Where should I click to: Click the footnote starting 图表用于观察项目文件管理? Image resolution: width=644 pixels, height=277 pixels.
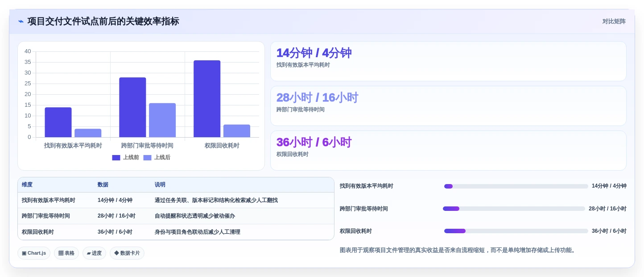pyautogui.click(x=458, y=250)
